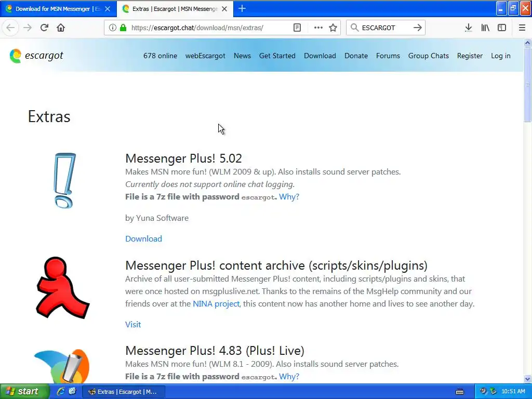Click the scrollbar up arrow
This screenshot has width=532, height=399.
tap(527, 43)
